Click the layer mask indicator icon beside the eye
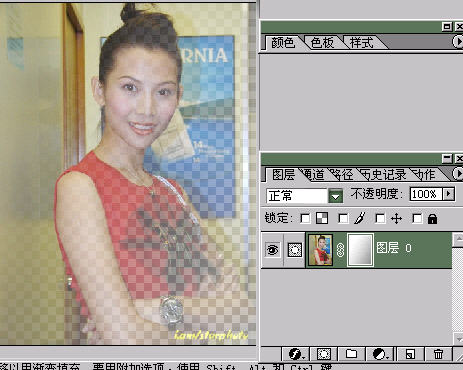The image size is (463, 370). [295, 250]
